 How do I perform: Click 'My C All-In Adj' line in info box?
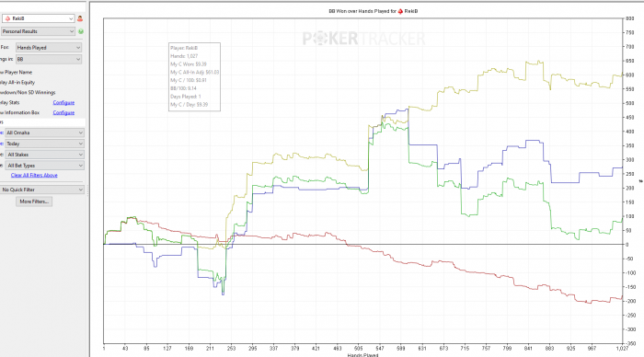pyautogui.click(x=194, y=73)
